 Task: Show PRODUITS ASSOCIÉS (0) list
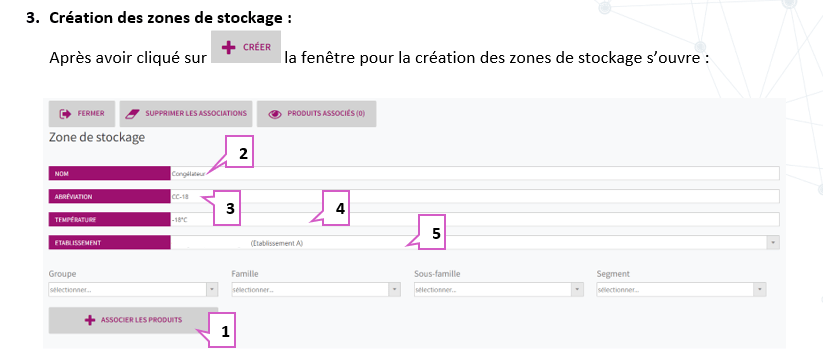316,114
